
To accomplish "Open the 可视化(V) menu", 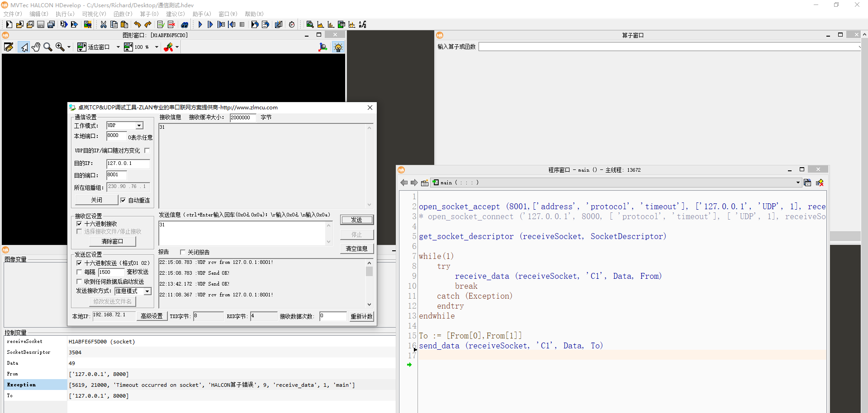I will coord(94,14).
